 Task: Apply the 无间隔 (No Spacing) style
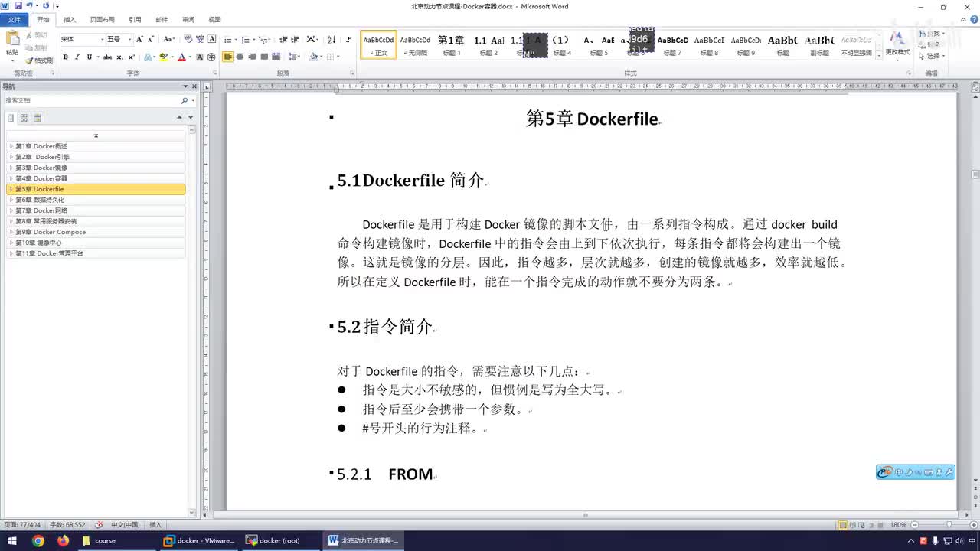coord(416,45)
